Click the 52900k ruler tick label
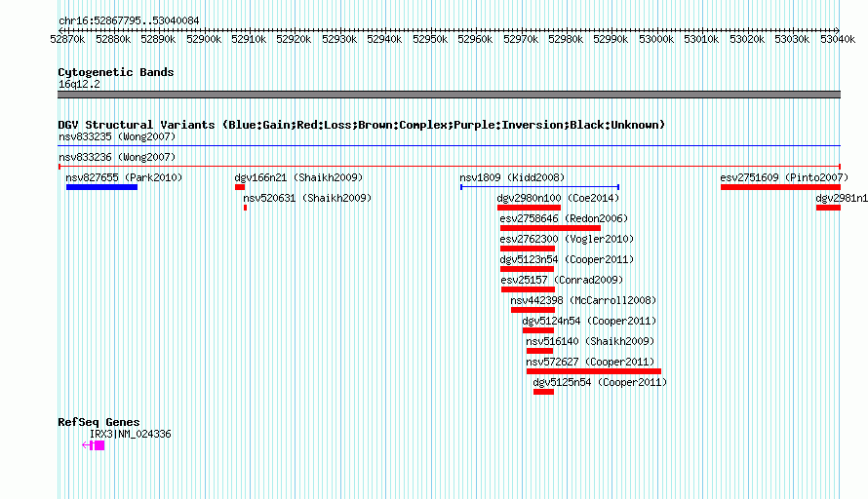This screenshot has width=868, height=499. (x=204, y=39)
